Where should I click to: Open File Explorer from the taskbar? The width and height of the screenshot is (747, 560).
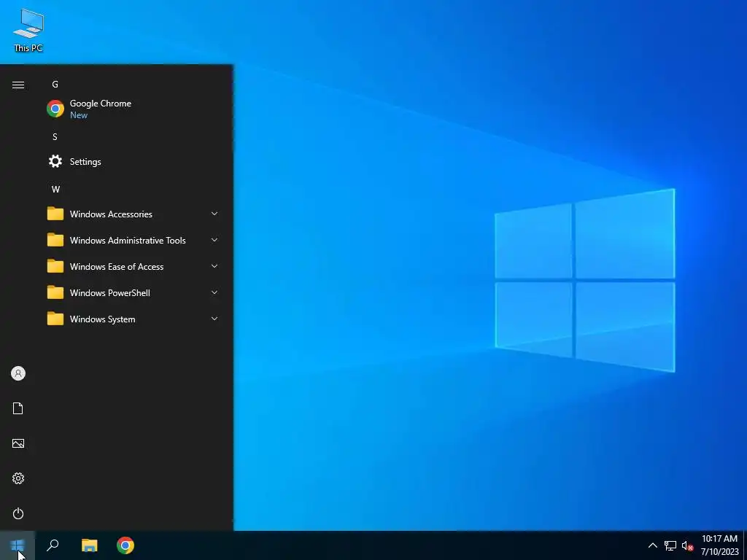pyautogui.click(x=89, y=545)
